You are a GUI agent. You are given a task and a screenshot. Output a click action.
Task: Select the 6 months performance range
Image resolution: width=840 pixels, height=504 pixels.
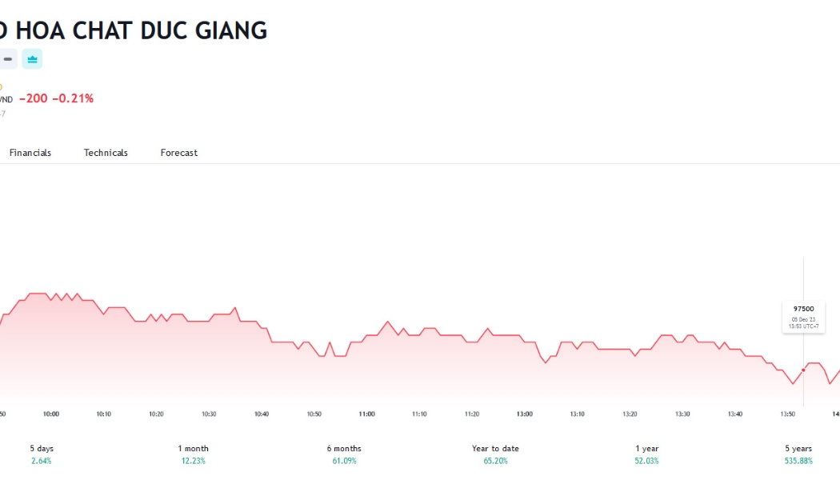pos(344,454)
